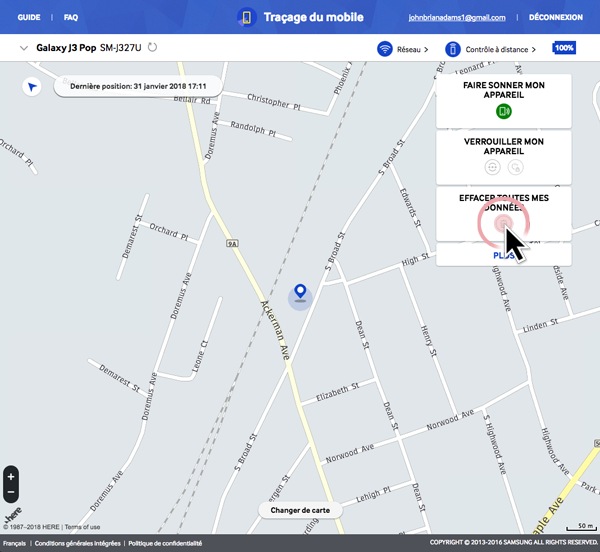Click the Traçage du mobile phone logo
Viewport: 600px width, 552px height.
coord(246,17)
